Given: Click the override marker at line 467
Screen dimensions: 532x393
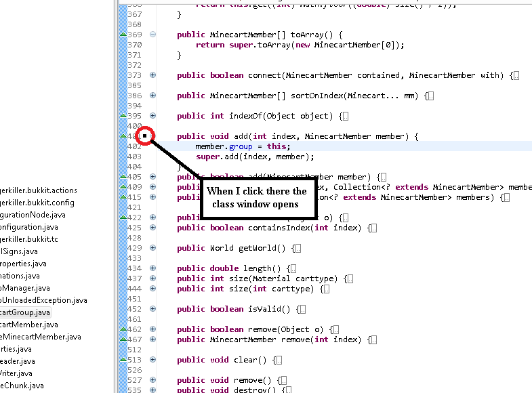Looking at the screenshot, I should (123, 339).
